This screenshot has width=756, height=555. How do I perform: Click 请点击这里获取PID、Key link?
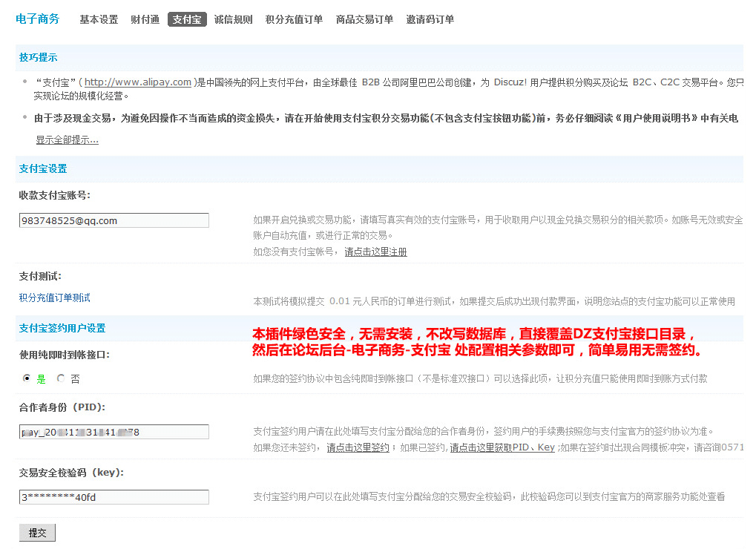point(502,447)
